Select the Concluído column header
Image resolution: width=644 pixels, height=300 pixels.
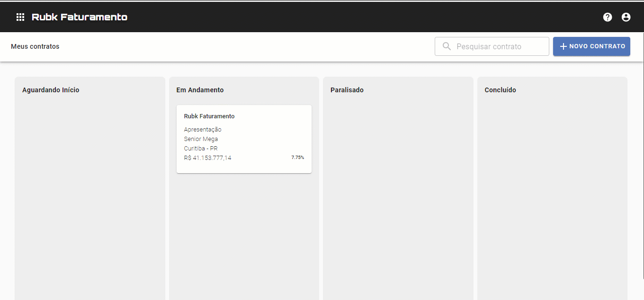500,90
